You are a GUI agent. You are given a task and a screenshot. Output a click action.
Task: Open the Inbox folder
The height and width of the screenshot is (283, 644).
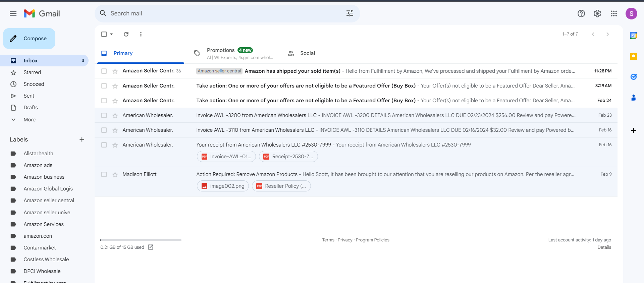click(x=44, y=61)
